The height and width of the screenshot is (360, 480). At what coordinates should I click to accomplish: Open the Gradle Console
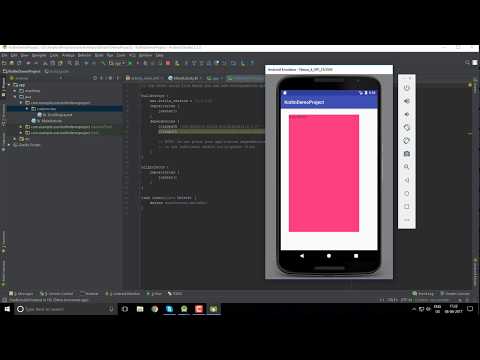(455, 293)
